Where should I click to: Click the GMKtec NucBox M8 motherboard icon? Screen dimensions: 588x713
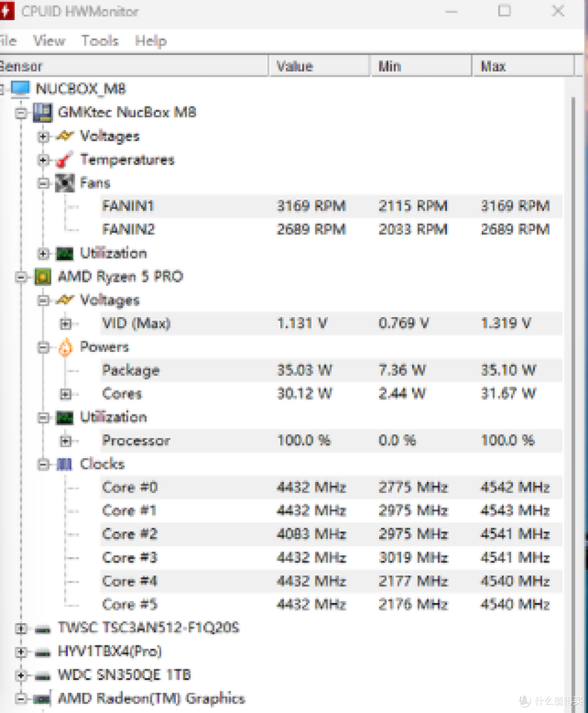(43, 112)
